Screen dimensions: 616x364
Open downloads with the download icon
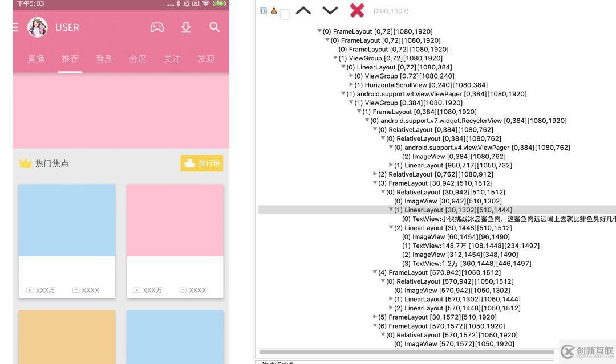pos(186,27)
